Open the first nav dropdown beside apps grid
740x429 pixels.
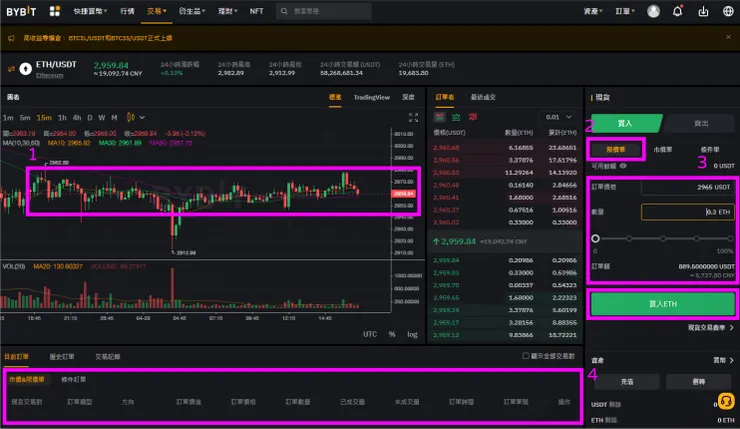[90, 11]
